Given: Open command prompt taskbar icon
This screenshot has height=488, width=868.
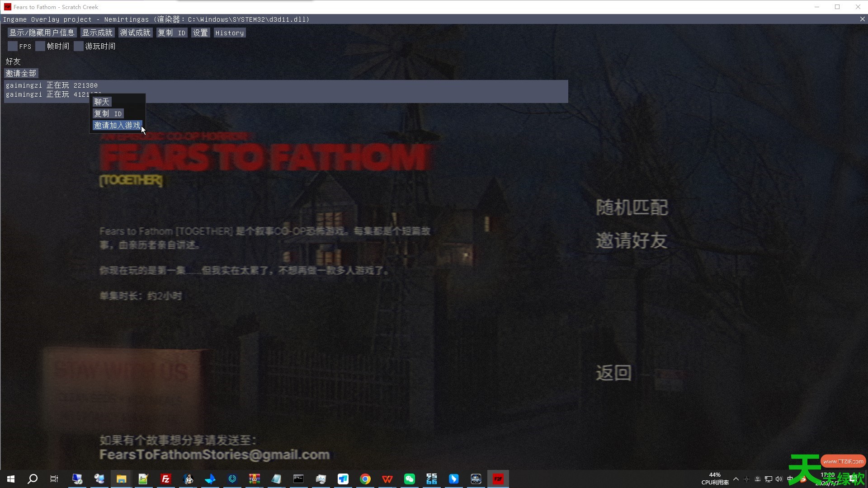Looking at the screenshot, I should point(298,479).
